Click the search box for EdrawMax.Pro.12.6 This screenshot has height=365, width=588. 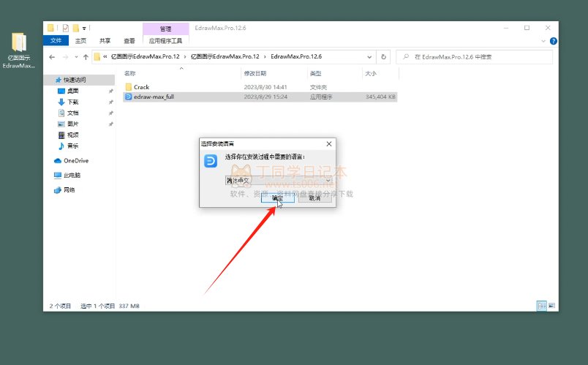tap(475, 57)
